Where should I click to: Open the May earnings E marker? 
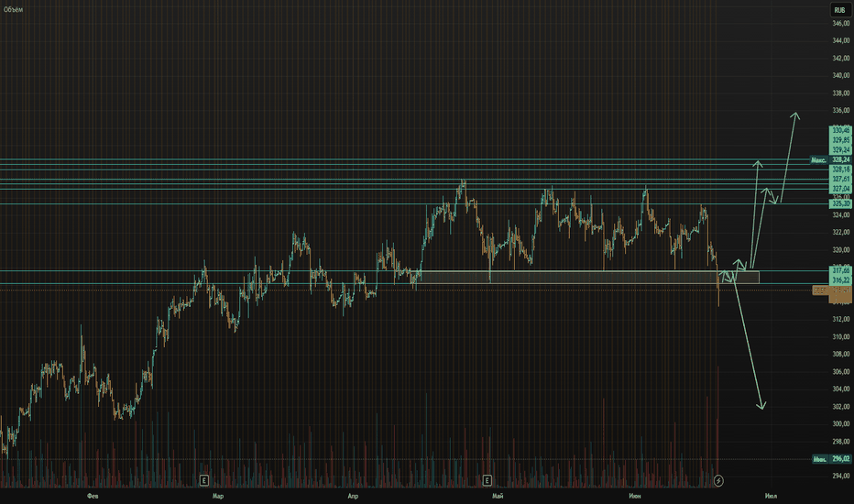click(487, 480)
